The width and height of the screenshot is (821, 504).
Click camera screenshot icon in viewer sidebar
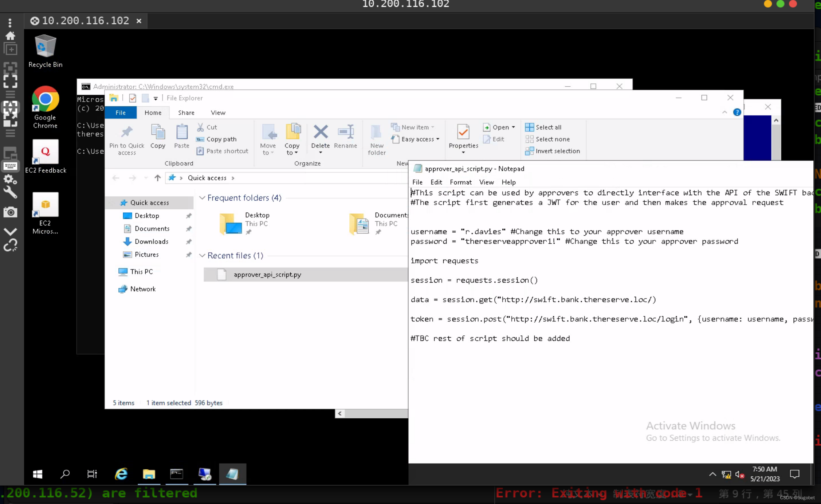pyautogui.click(x=10, y=212)
